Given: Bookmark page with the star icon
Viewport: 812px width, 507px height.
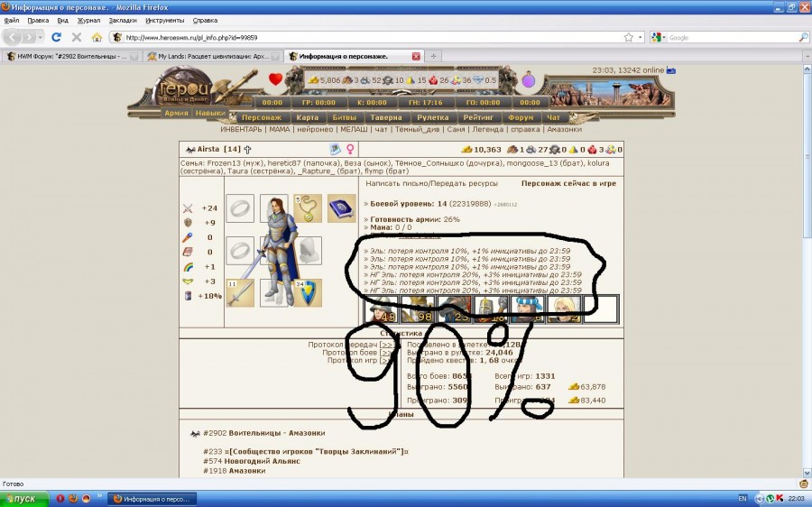Looking at the screenshot, I should (629, 37).
